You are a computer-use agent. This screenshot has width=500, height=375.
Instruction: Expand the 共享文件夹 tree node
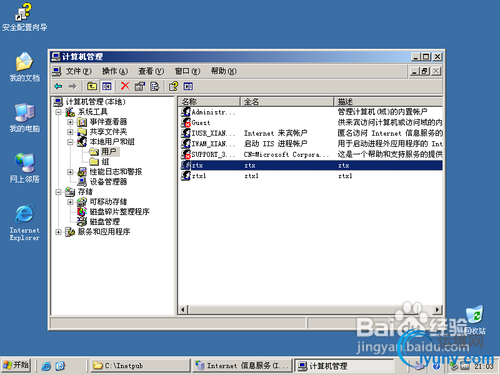[x=70, y=132]
